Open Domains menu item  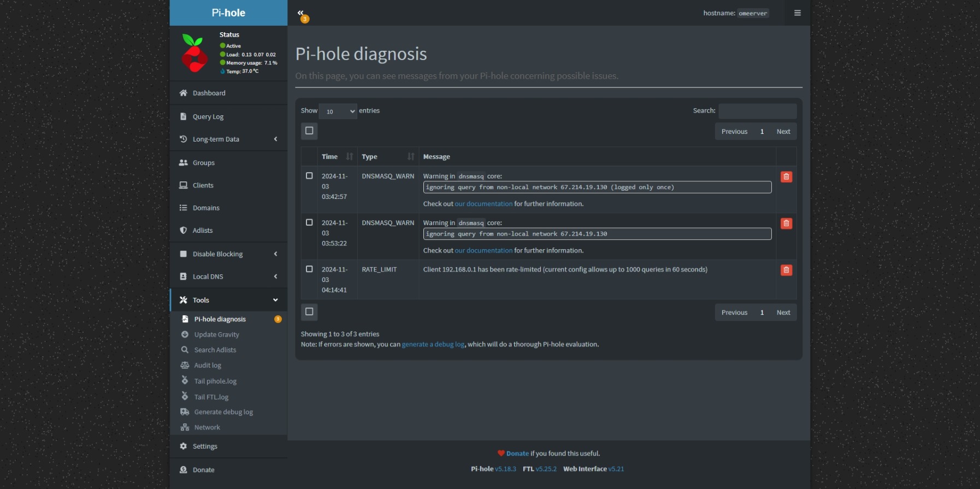[228, 208]
